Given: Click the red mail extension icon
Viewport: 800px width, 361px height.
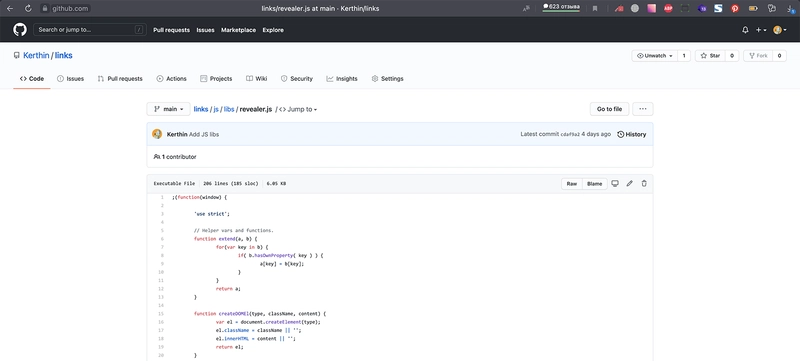Looking at the screenshot, I should [x=618, y=8].
